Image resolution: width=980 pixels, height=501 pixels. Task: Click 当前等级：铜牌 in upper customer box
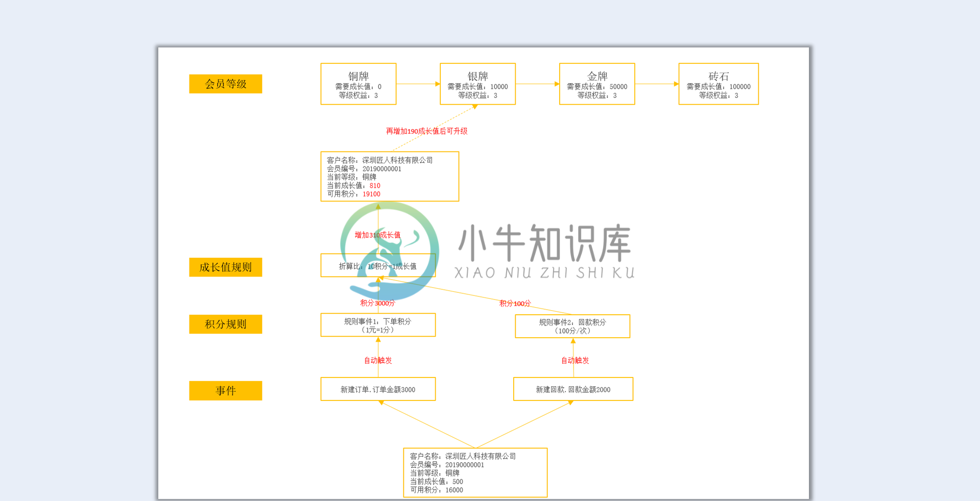point(351,177)
